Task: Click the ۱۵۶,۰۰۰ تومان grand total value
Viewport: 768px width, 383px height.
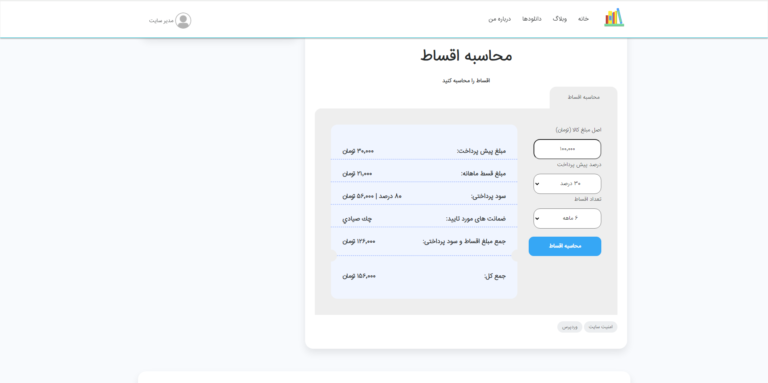Action: 359,277
